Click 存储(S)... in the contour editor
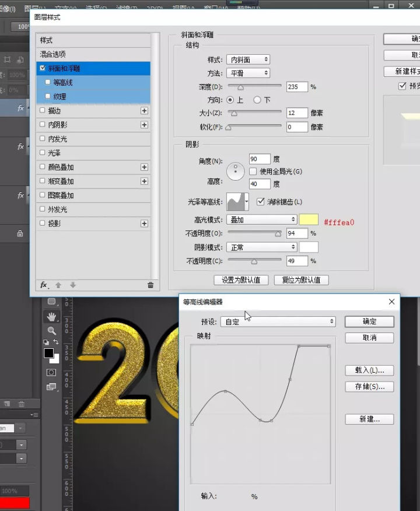This screenshot has height=511, width=420. 369,387
